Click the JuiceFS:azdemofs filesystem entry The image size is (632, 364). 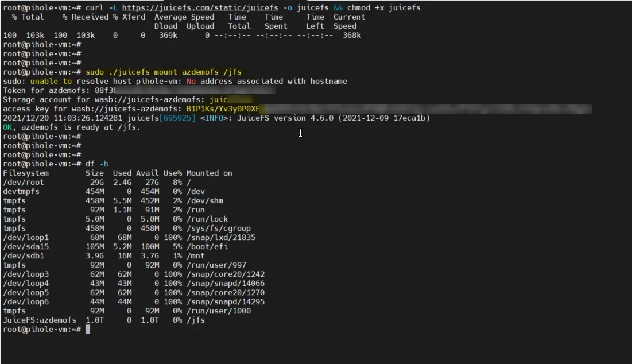pos(40,320)
